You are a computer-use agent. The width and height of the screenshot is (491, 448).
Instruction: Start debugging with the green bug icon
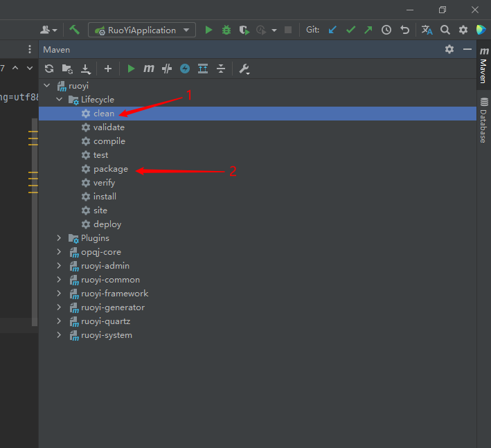pyautogui.click(x=226, y=30)
